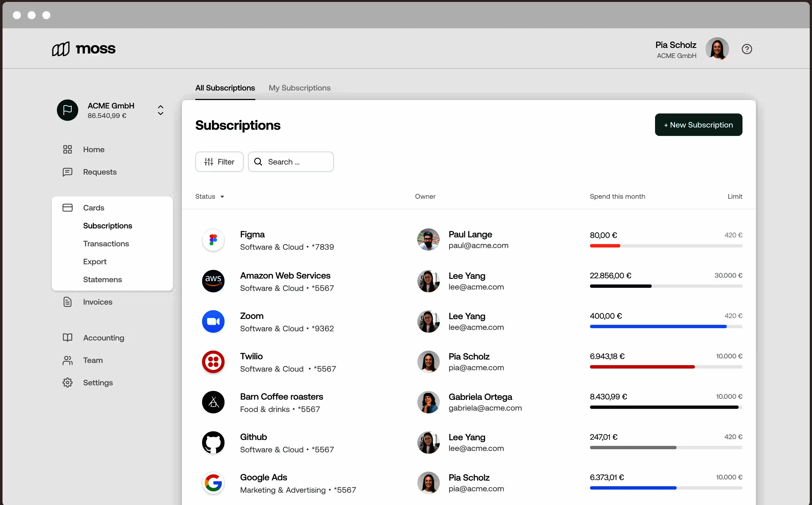The width and height of the screenshot is (812, 505).
Task: Click the Amazon Web Services logo
Action: [x=213, y=281]
